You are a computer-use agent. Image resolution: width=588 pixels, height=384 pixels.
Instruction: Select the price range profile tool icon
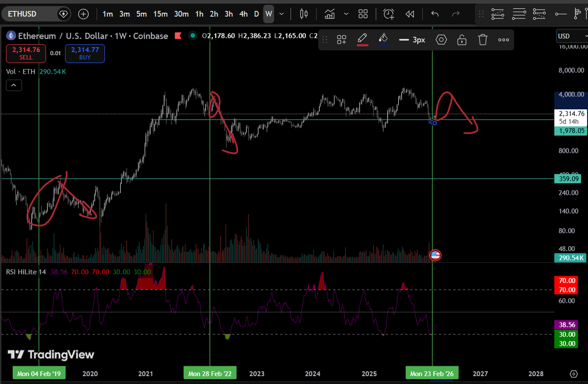(578, 14)
